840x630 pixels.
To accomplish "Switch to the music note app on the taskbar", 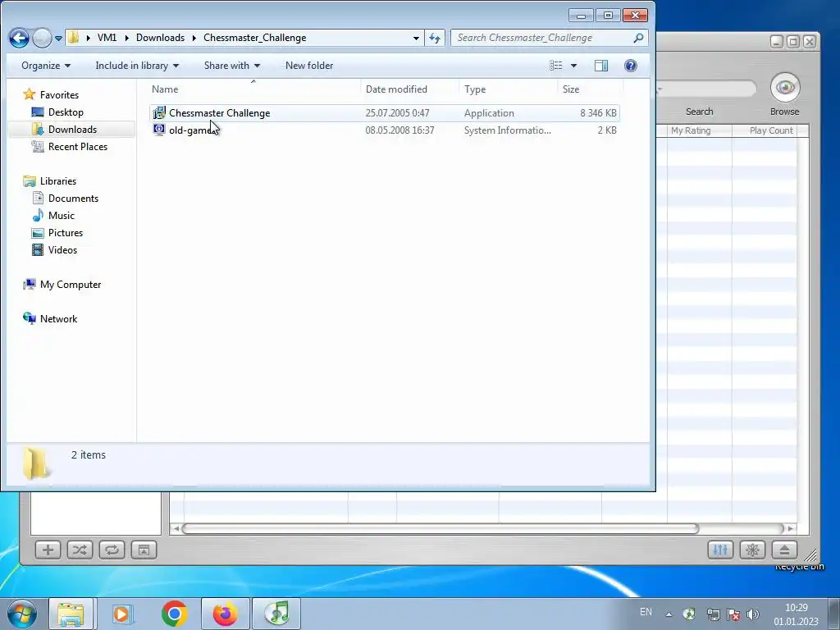I will (276, 614).
